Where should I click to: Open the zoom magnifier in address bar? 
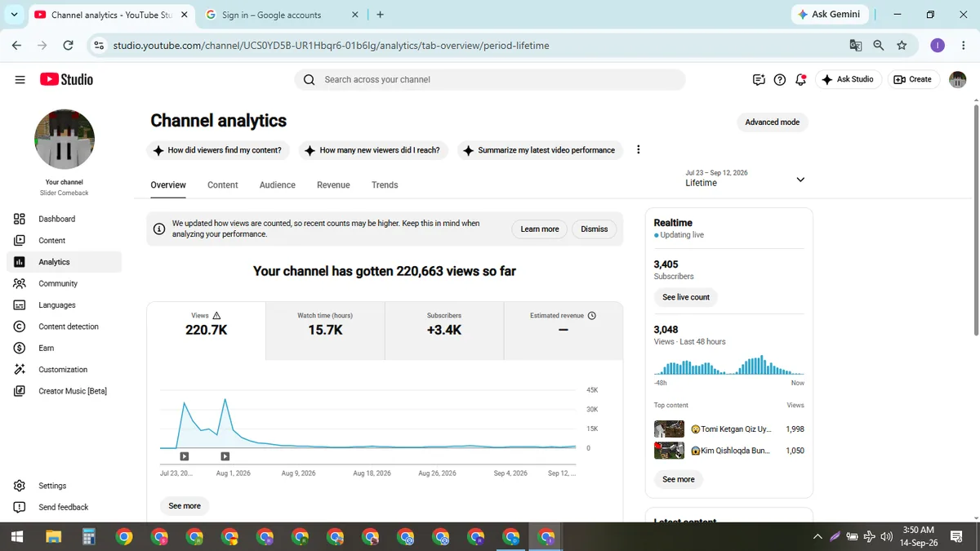879,46
